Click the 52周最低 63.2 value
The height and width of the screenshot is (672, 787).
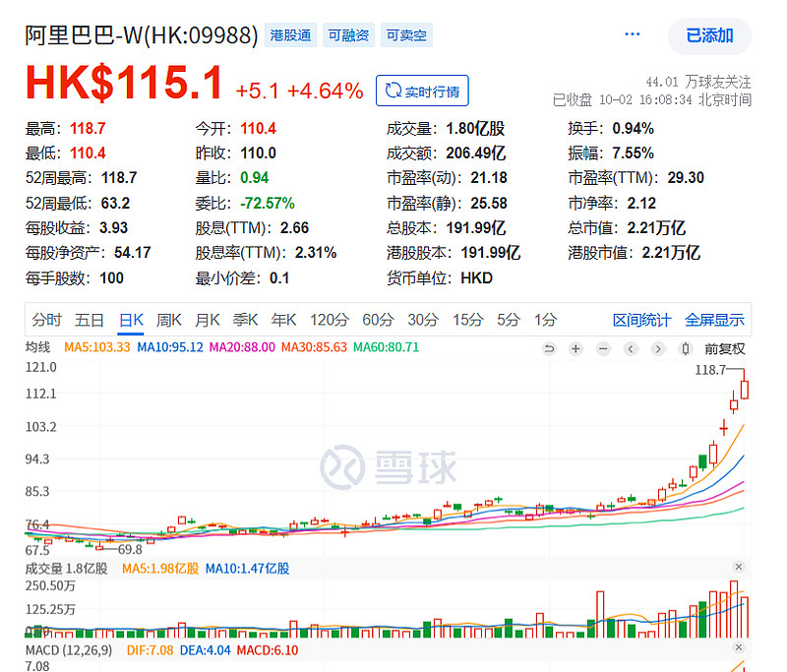pyautogui.click(x=115, y=204)
